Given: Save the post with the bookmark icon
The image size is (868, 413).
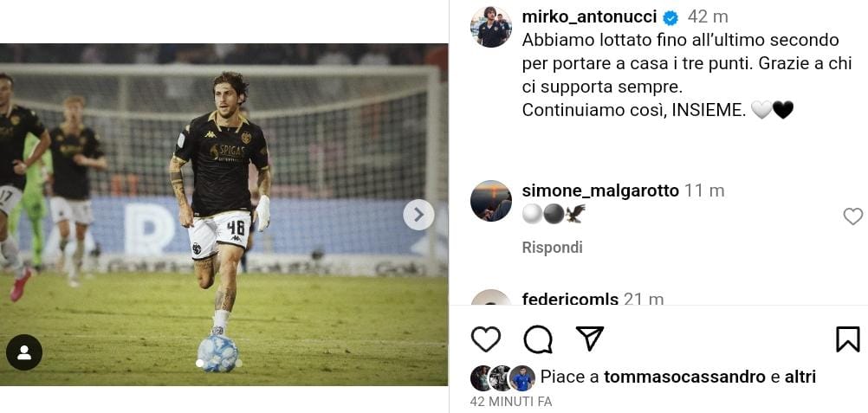Looking at the screenshot, I should point(847,339).
